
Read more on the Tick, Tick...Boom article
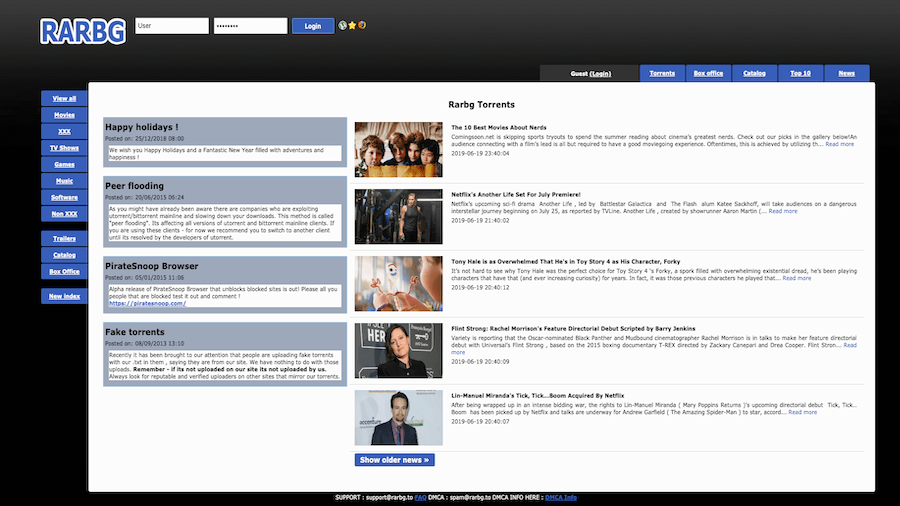tap(802, 412)
